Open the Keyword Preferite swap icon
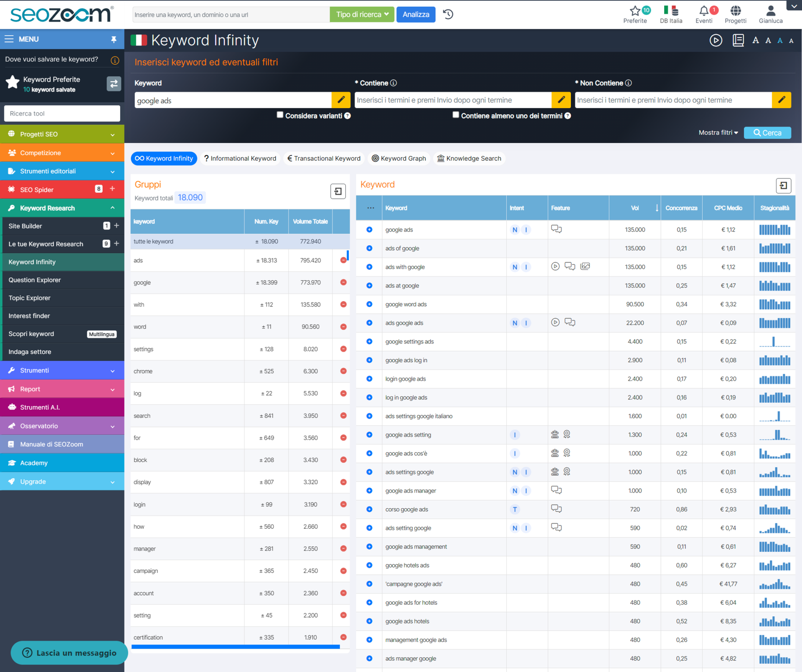 [x=114, y=84]
